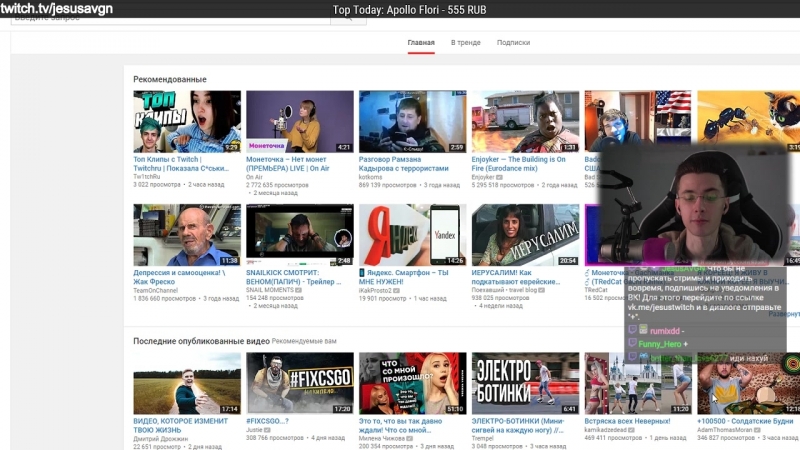This screenshot has height=450, width=800.
Task: Click title ЭЛЕКТРО-БОТИНКИ (Мини-сигвей
Action: 518,425
